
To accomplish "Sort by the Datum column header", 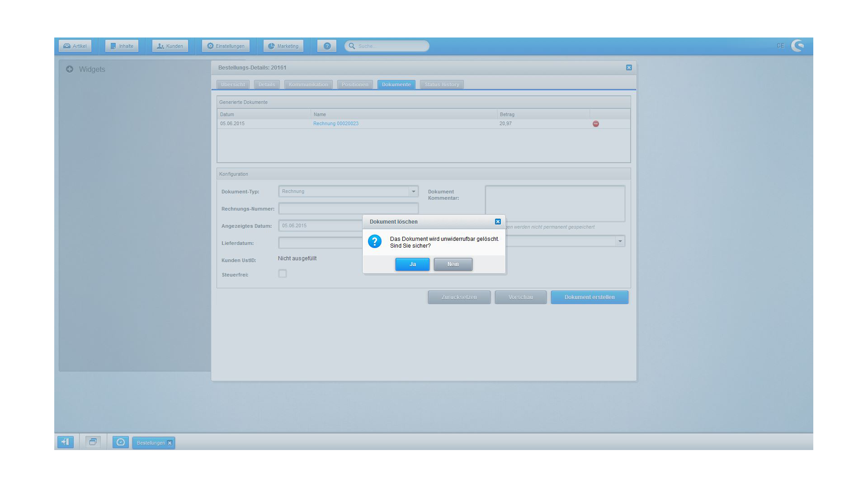I will coord(264,114).
